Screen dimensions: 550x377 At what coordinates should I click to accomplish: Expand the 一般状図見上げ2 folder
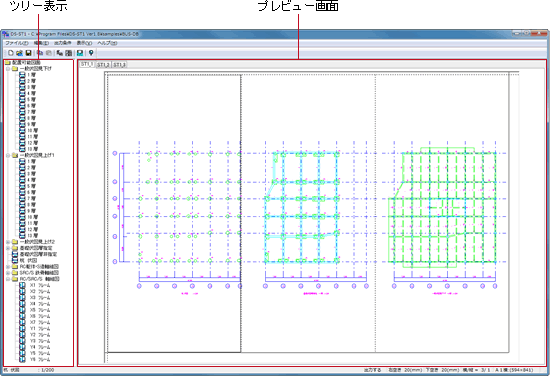click(8, 242)
